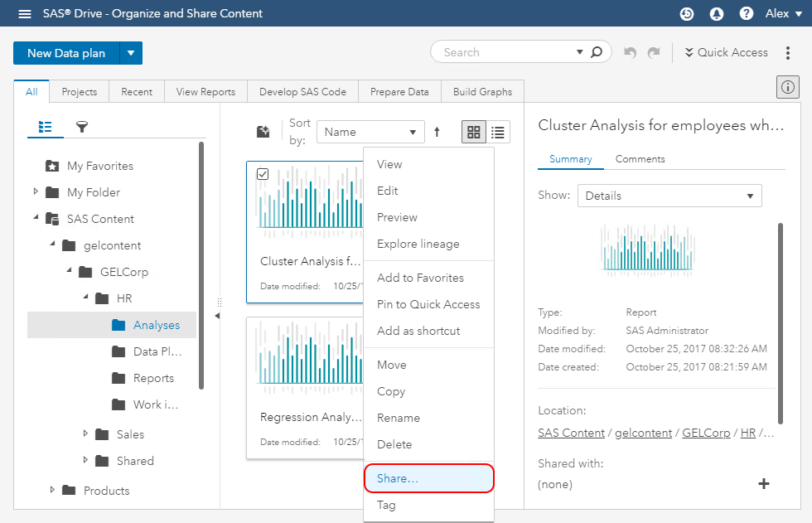Switch to tile grid view
Screen dimensions: 812x523
tap(473, 132)
